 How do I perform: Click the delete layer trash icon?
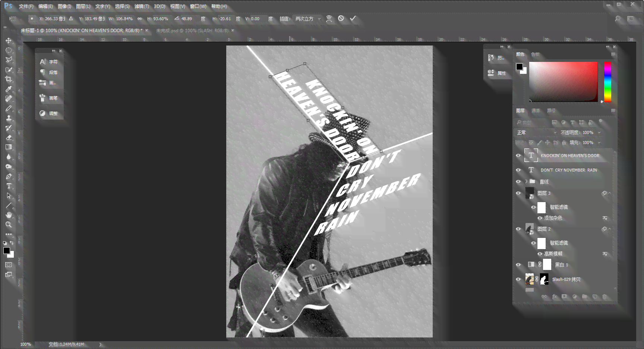click(x=605, y=297)
